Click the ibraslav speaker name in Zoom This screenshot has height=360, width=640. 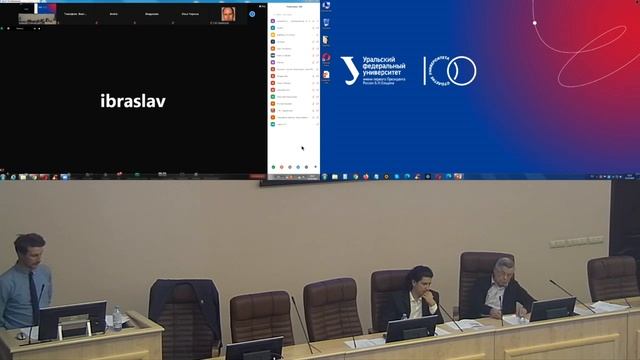(x=133, y=101)
